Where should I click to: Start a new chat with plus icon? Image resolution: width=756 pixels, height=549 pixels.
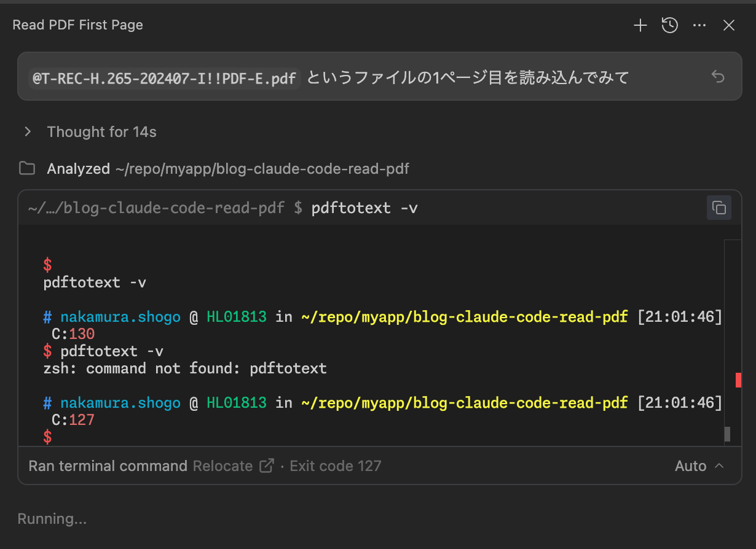pyautogui.click(x=640, y=25)
